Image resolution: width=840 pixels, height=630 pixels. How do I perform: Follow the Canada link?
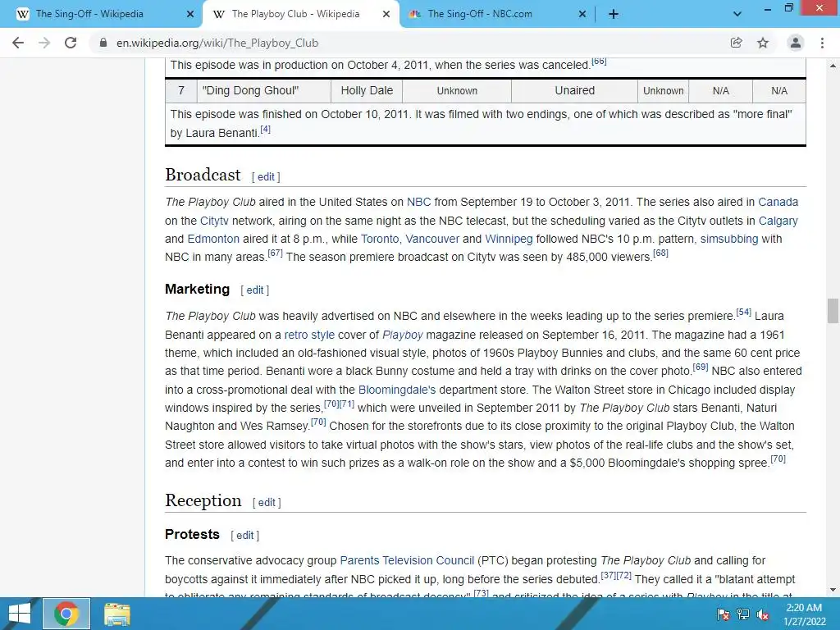778,202
